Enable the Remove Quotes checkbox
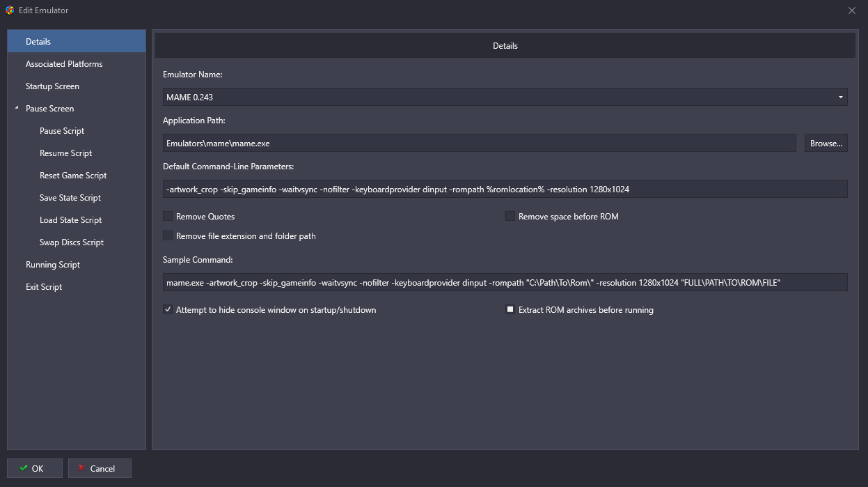868x487 pixels. click(x=168, y=217)
